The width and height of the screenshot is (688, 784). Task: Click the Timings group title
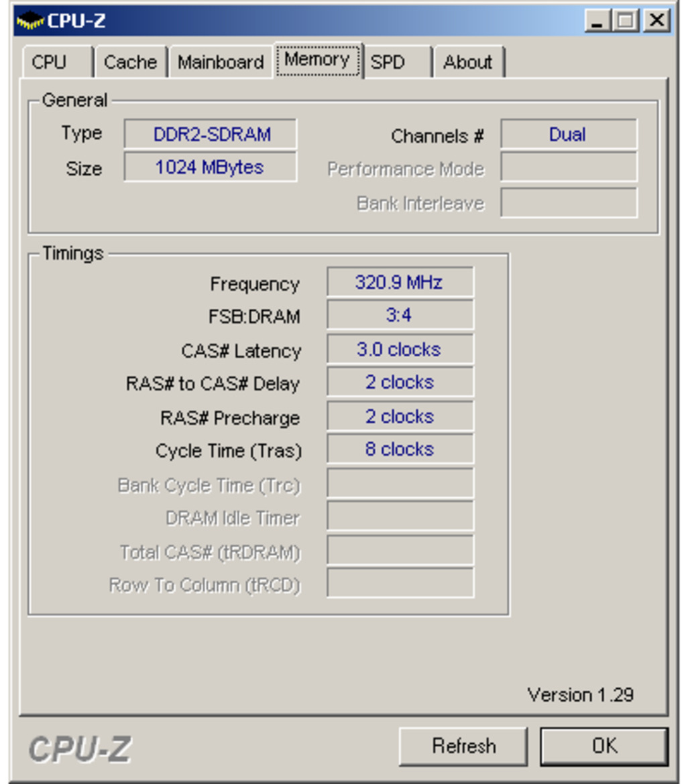tap(73, 253)
